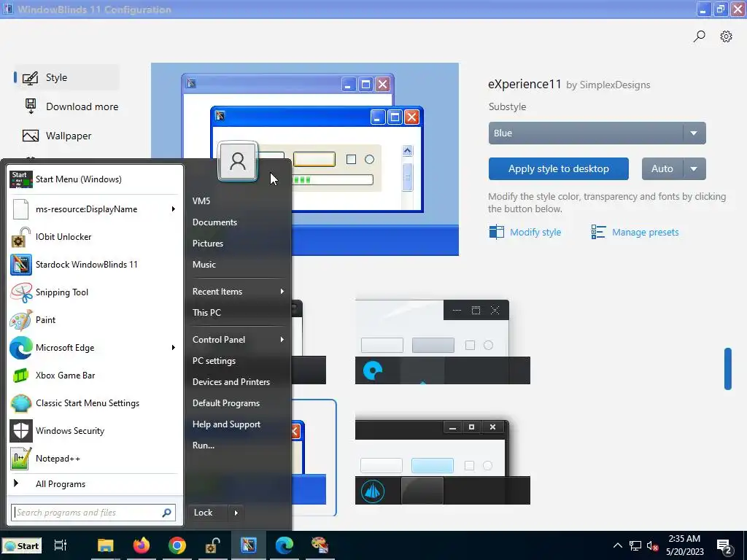Expand All Programs list
This screenshot has height=560, width=747.
[x=94, y=484]
